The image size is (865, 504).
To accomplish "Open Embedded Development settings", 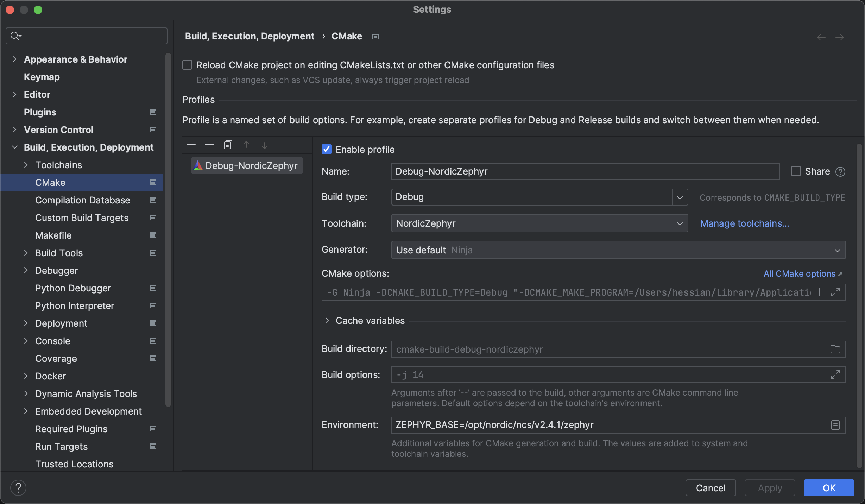I will click(88, 411).
